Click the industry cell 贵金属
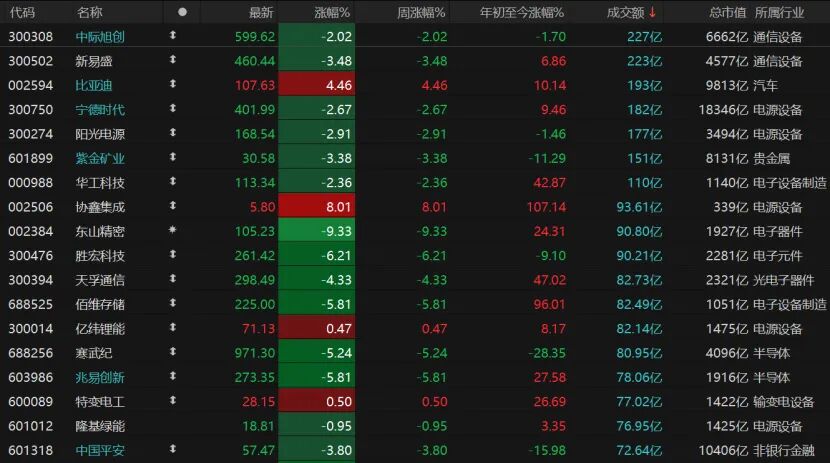 point(772,158)
